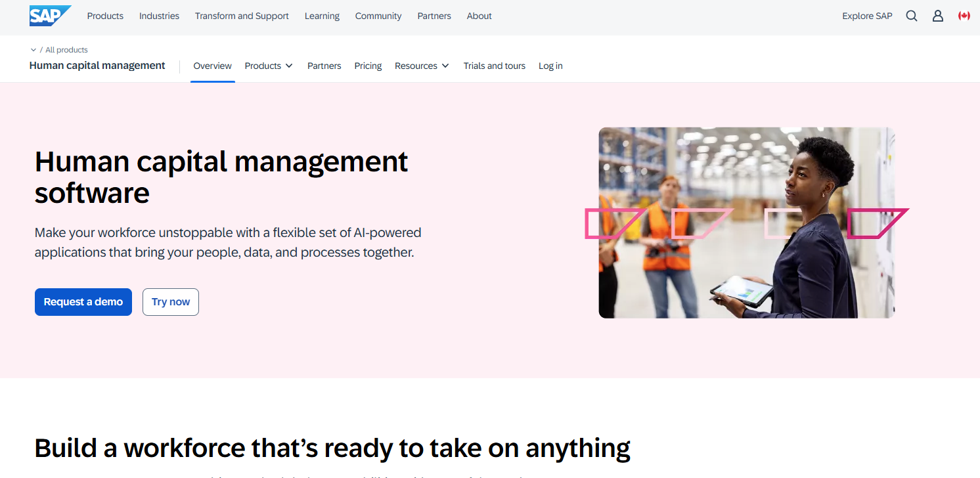
Task: Click the Request a demo button
Action: tap(83, 301)
